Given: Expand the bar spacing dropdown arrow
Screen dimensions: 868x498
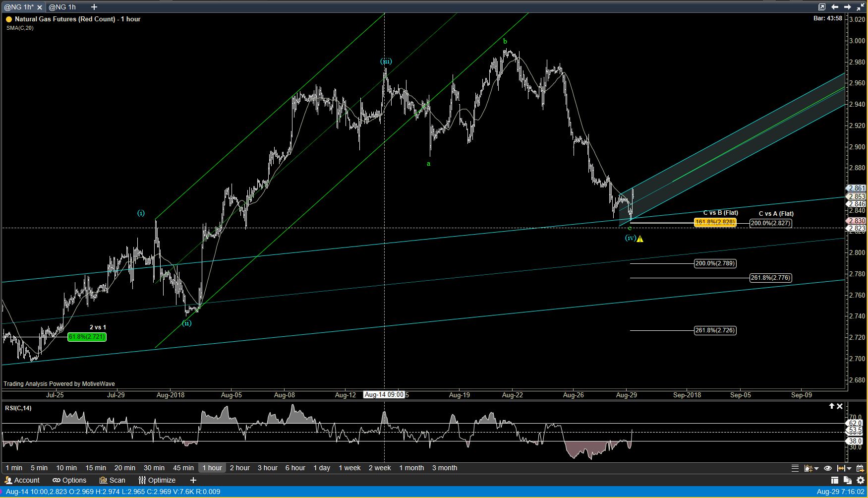Looking at the screenshot, I should (x=849, y=469).
